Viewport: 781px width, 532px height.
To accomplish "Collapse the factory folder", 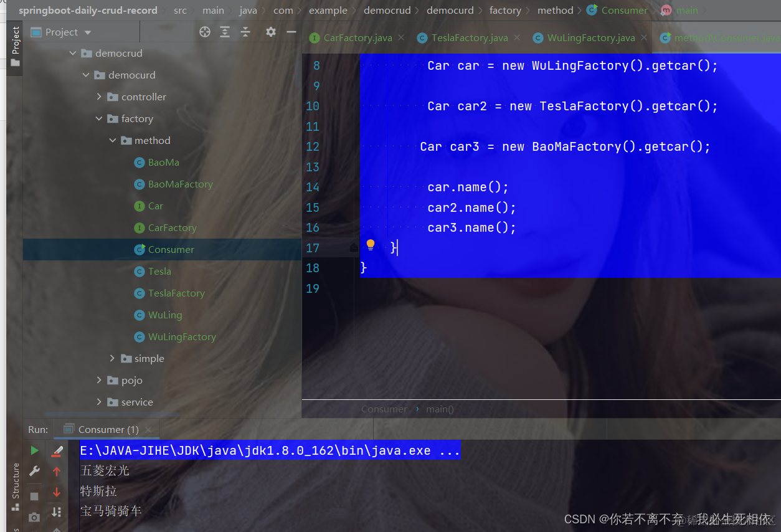I will pyautogui.click(x=99, y=119).
